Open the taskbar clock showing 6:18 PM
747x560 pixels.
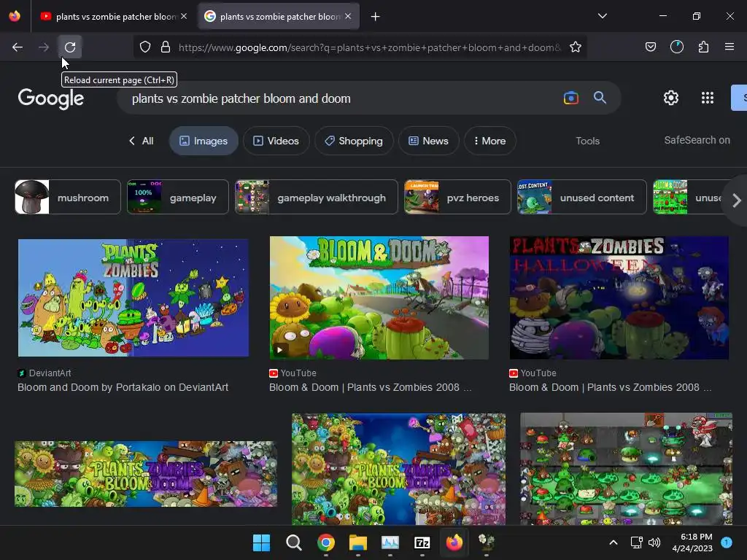pos(693,542)
